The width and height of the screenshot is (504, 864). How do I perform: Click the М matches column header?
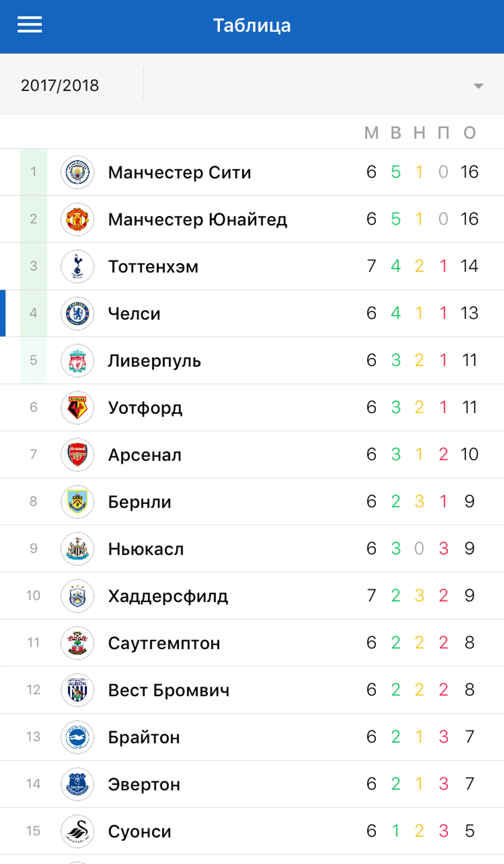(x=371, y=133)
